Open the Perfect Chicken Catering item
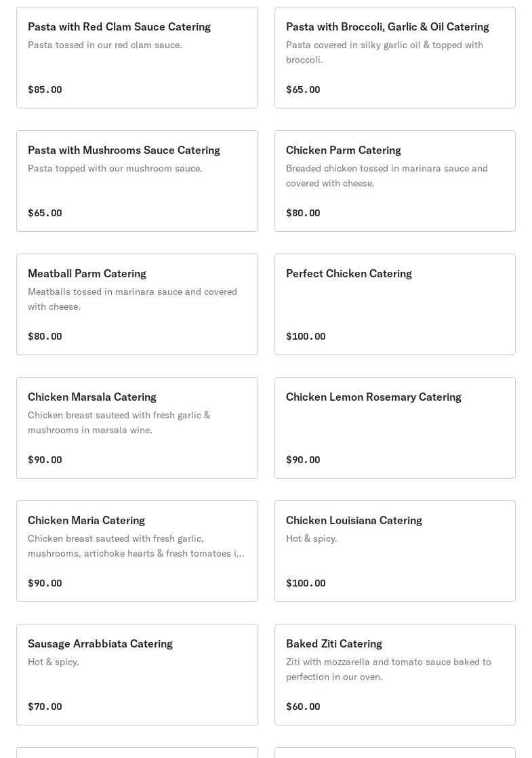Viewport: 532px width, 758px height. click(394, 304)
